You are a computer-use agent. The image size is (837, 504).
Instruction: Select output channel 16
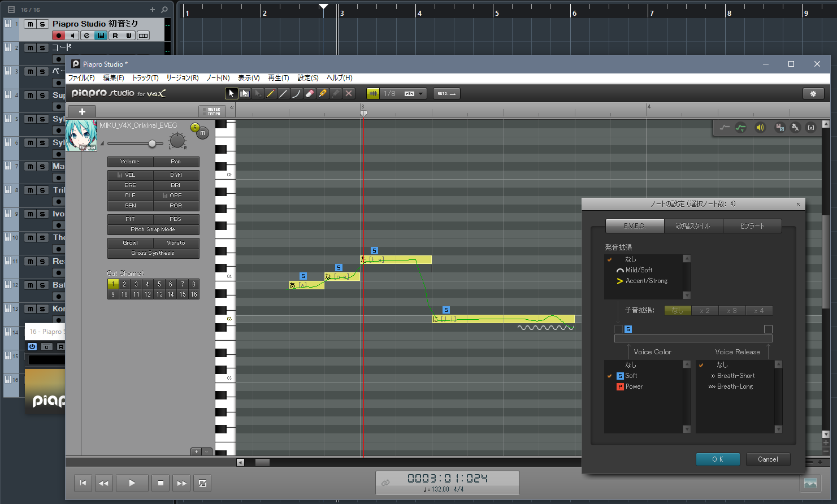pyautogui.click(x=194, y=294)
